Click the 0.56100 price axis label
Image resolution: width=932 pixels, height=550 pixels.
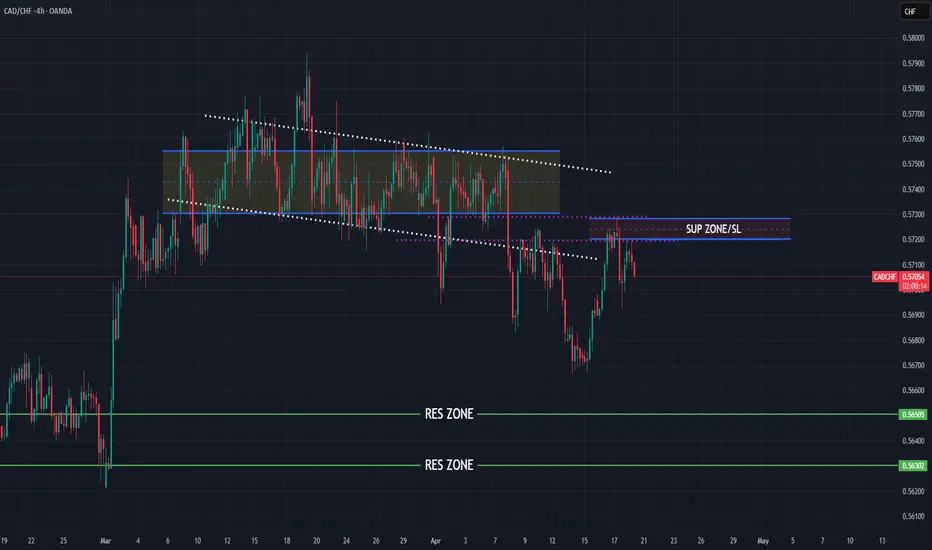pyautogui.click(x=913, y=516)
